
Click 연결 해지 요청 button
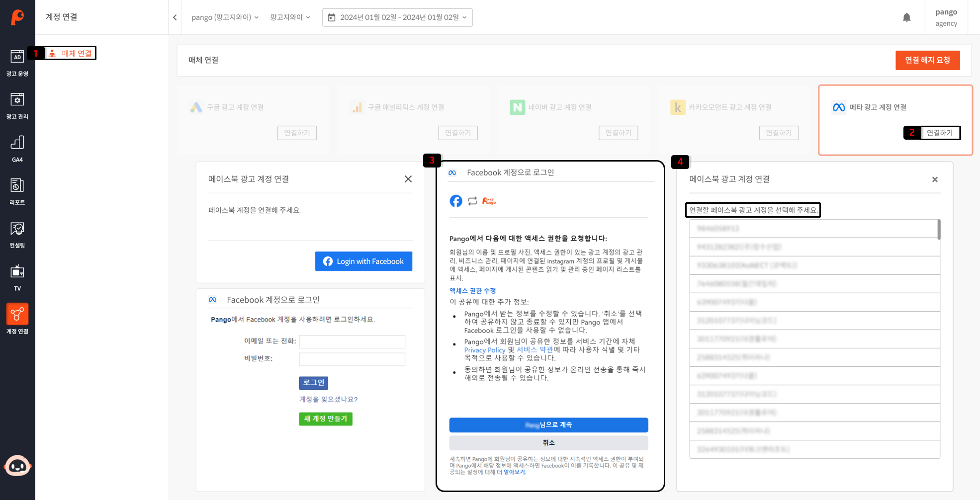point(927,60)
